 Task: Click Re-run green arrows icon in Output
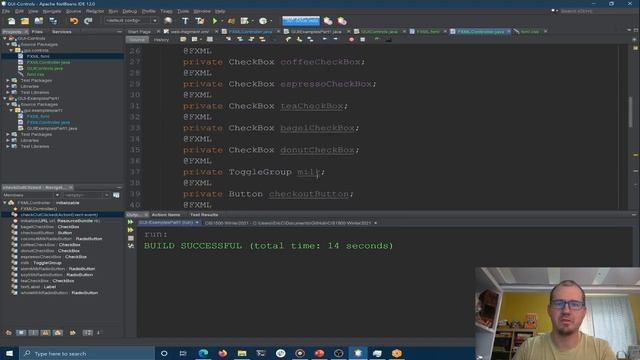coord(131,222)
